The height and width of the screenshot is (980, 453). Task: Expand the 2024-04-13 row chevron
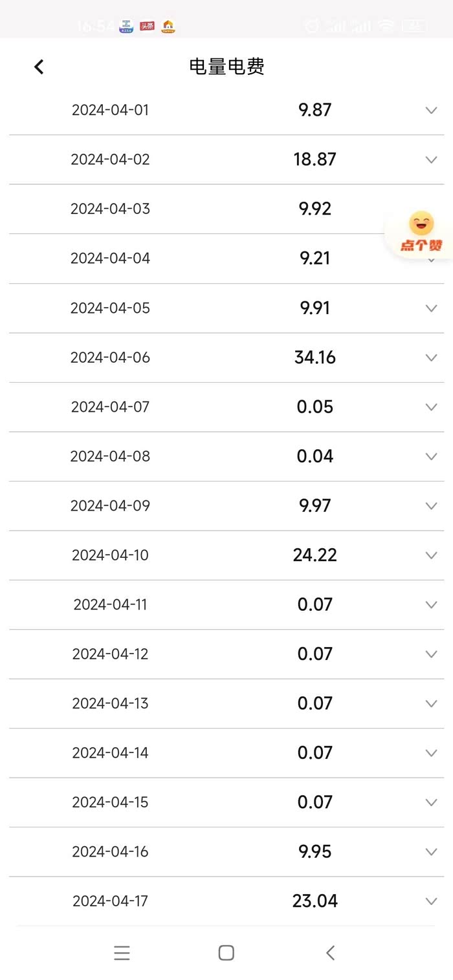[x=431, y=703]
